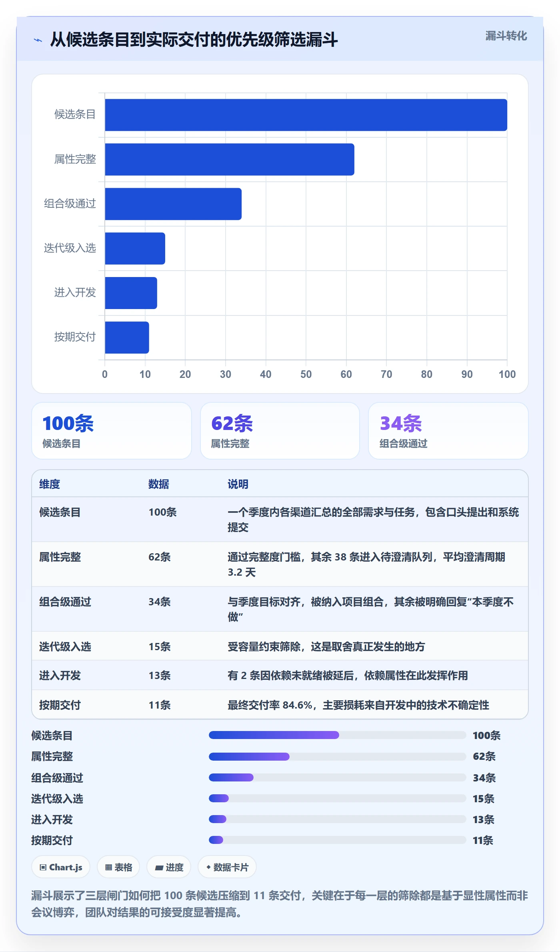The height and width of the screenshot is (952, 560).
Task: Select the 进度 tag chip
Action: [x=169, y=867]
